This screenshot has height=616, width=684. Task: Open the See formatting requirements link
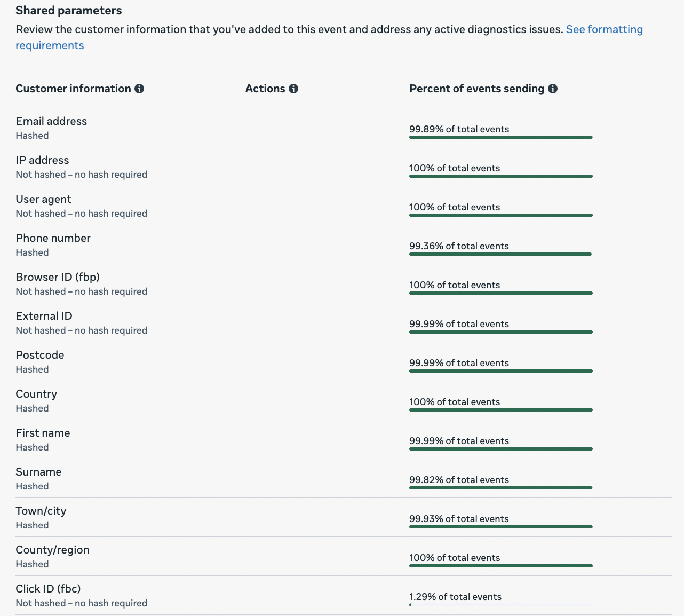[604, 29]
